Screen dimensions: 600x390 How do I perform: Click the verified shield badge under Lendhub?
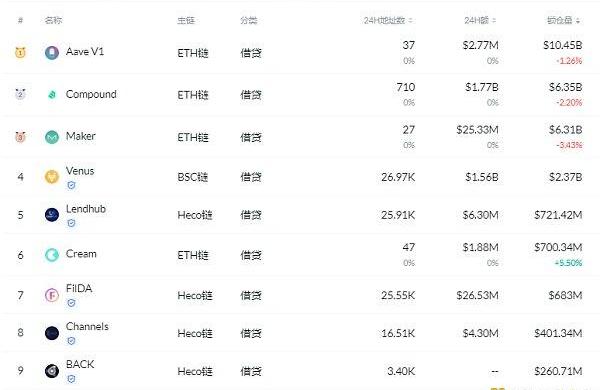click(x=71, y=223)
